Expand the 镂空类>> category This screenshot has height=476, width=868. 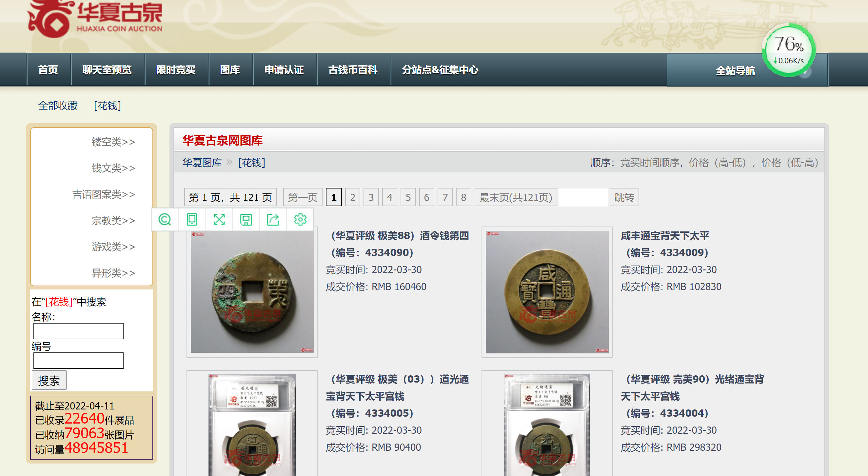click(x=113, y=142)
